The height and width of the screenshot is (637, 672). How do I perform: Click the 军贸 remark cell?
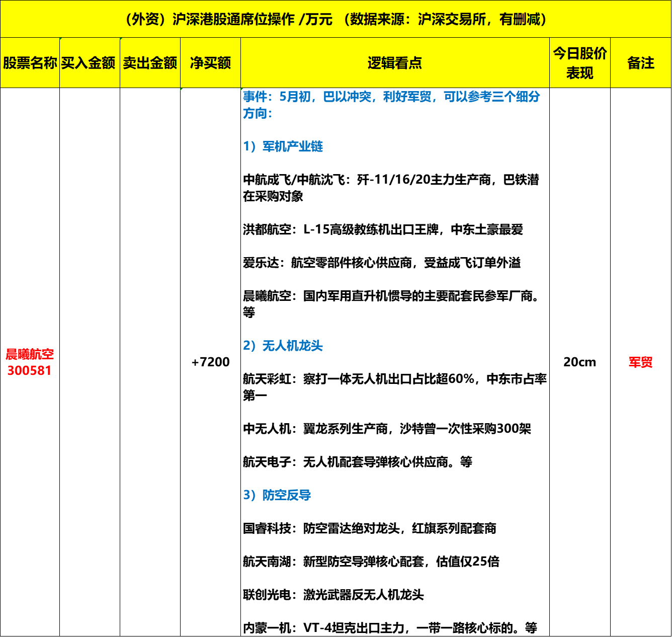click(x=641, y=362)
